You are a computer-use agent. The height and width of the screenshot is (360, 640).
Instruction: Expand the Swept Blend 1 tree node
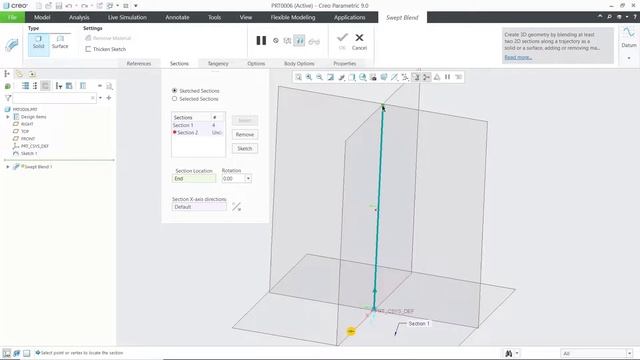8,167
